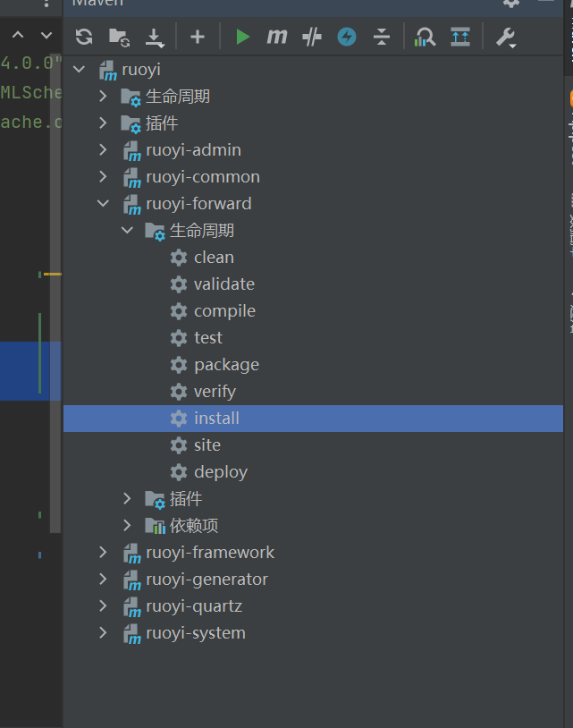Click ruoyi-system module icon
This screenshot has height=728, width=573.
[x=131, y=634]
